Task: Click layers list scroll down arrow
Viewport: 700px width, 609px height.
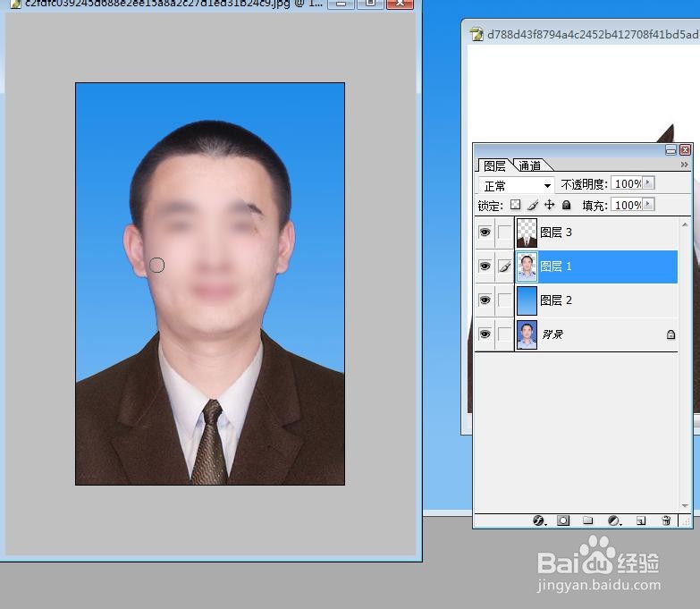Action: point(685,506)
